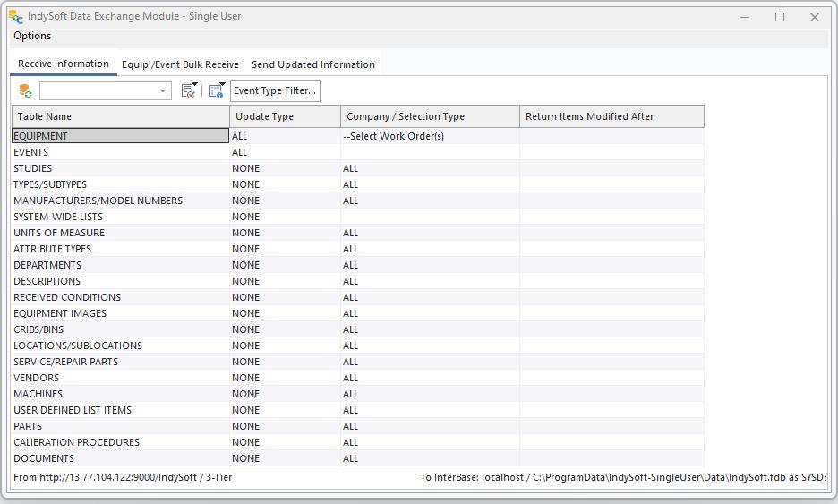The width and height of the screenshot is (838, 504).
Task: Click the Update Type column header
Action: point(285,116)
